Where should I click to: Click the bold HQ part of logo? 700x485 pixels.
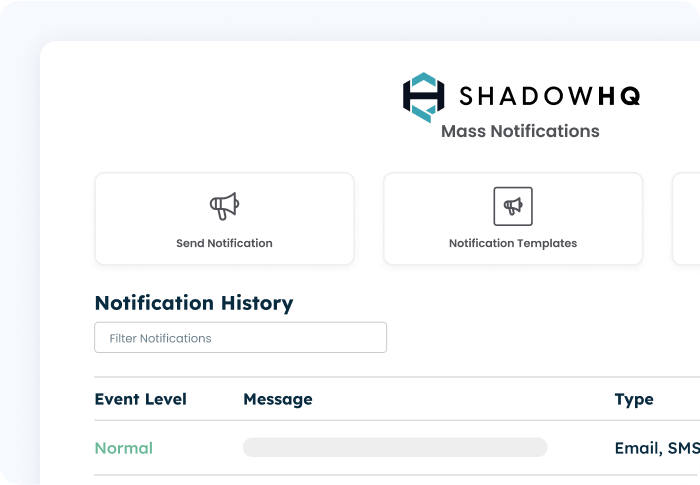[x=618, y=96]
